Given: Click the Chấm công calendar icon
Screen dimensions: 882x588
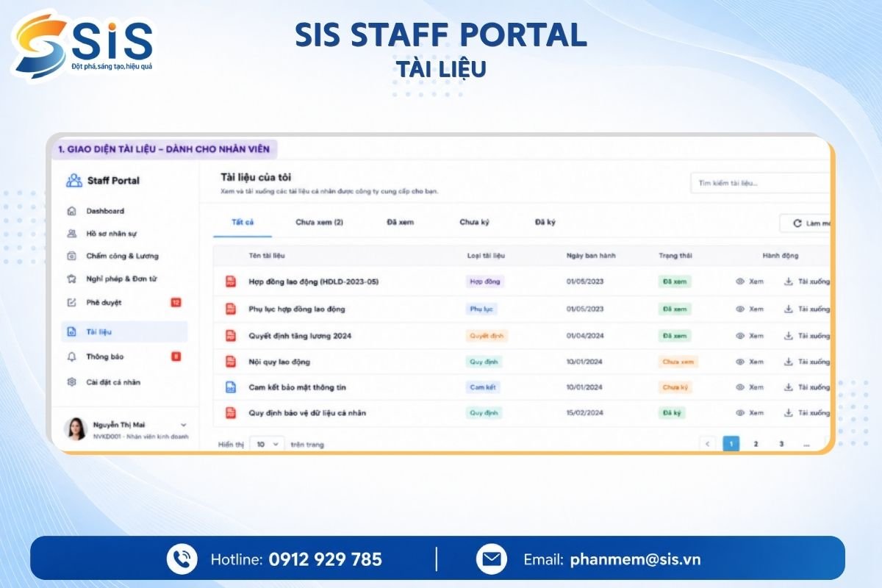Looking at the screenshot, I should (72, 256).
